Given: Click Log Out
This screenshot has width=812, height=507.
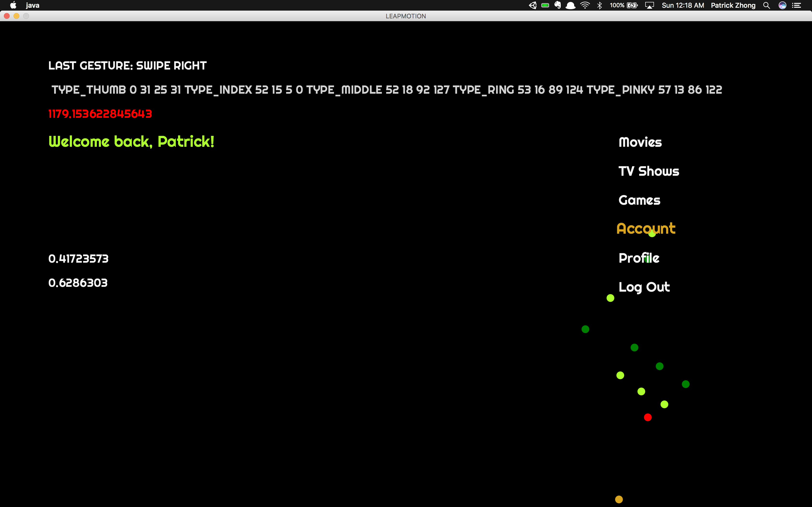Looking at the screenshot, I should point(644,287).
